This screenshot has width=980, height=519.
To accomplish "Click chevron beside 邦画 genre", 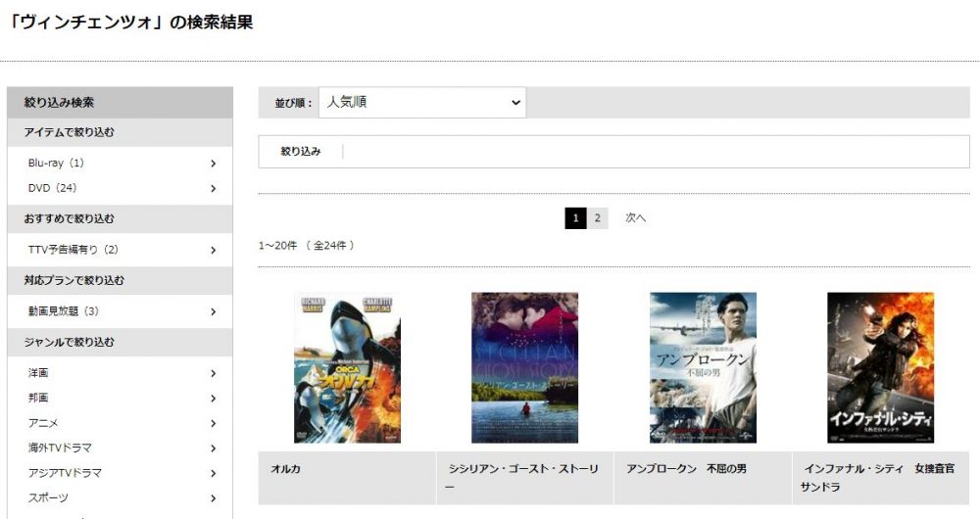I will click(213, 399).
